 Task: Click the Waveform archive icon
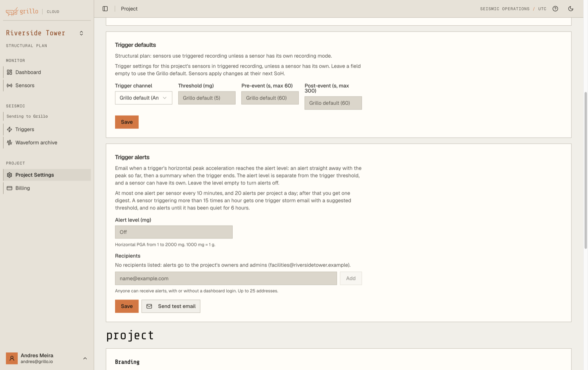coord(10,143)
